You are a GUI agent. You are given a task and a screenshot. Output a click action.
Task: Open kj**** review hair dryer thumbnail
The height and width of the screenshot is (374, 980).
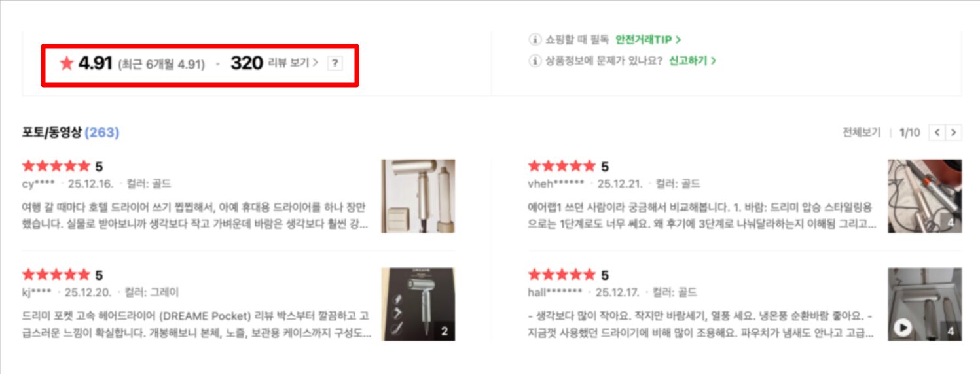pos(418,304)
